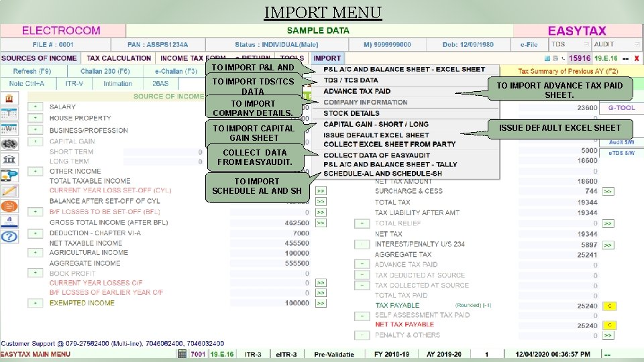644x362 pixels.
Task: Select Collect Data of EasyAudit option
Action: coord(405,155)
